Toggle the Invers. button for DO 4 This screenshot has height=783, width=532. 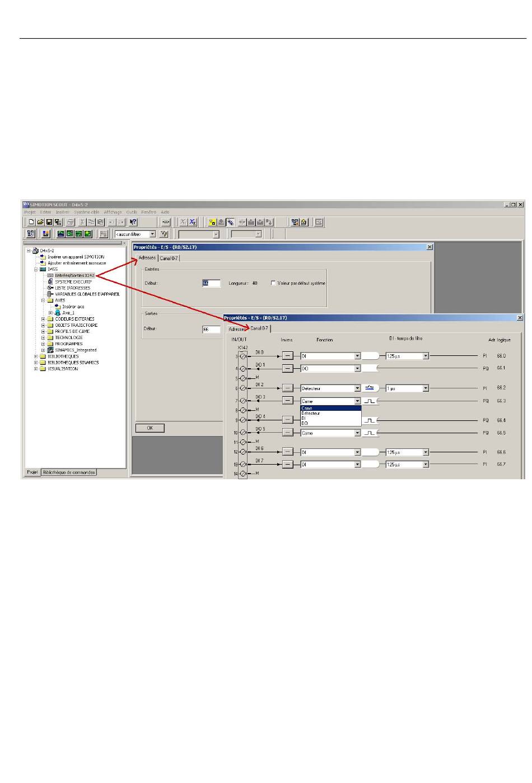pyautogui.click(x=287, y=420)
